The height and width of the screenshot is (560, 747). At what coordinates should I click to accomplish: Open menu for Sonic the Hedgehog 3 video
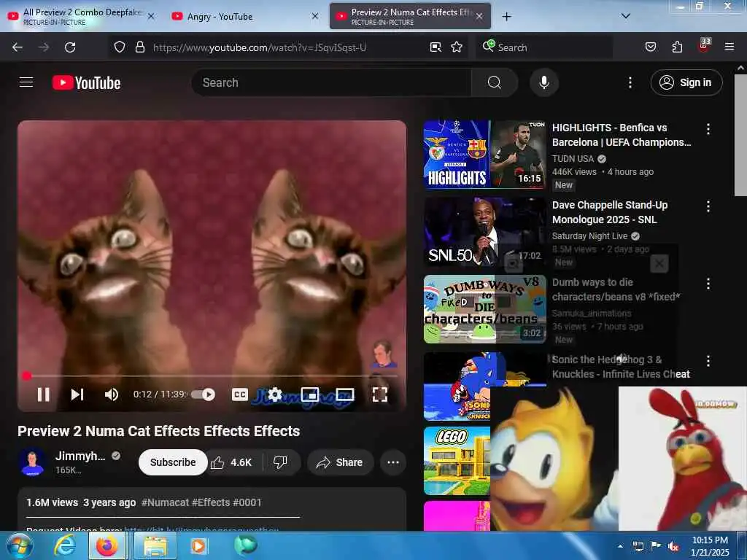point(708,361)
